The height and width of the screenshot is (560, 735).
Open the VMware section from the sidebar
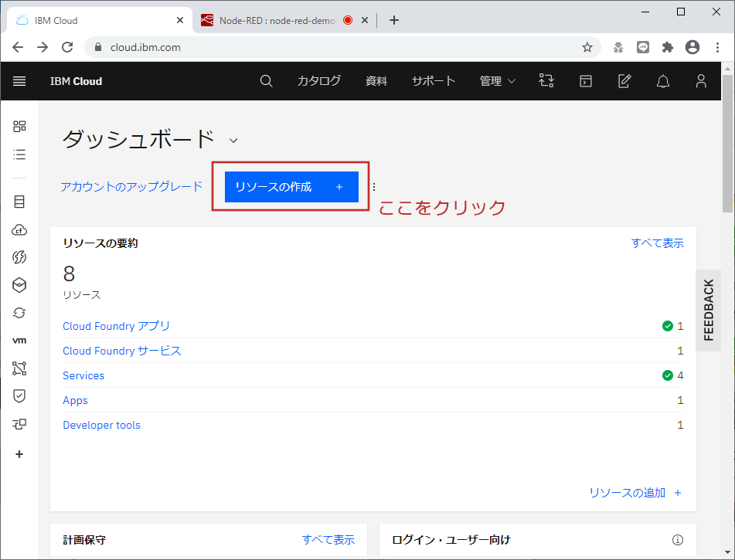click(19, 341)
